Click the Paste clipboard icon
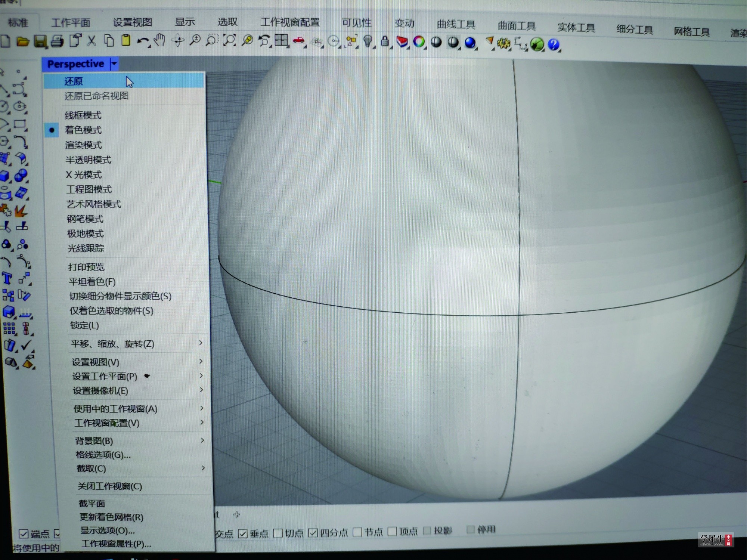Image resolution: width=747 pixels, height=560 pixels. 126,40
